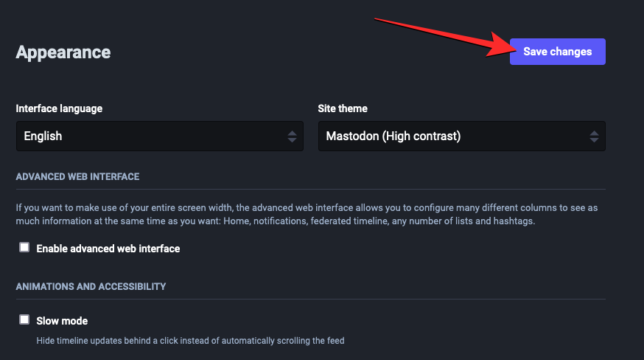This screenshot has width=644, height=360.
Task: Click the up-down arrows icon in language selector
Action: [x=292, y=136]
